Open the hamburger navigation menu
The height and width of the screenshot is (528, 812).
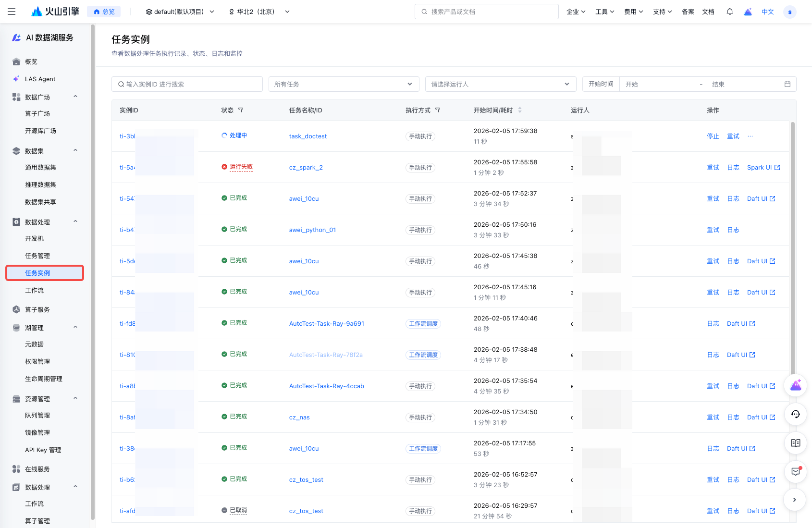tap(12, 12)
